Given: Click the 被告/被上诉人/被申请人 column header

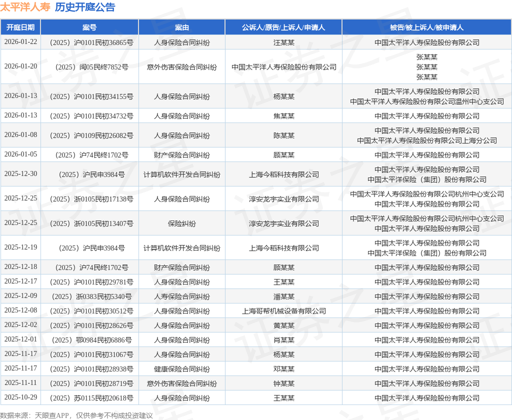Looking at the screenshot, I should [x=427, y=27].
